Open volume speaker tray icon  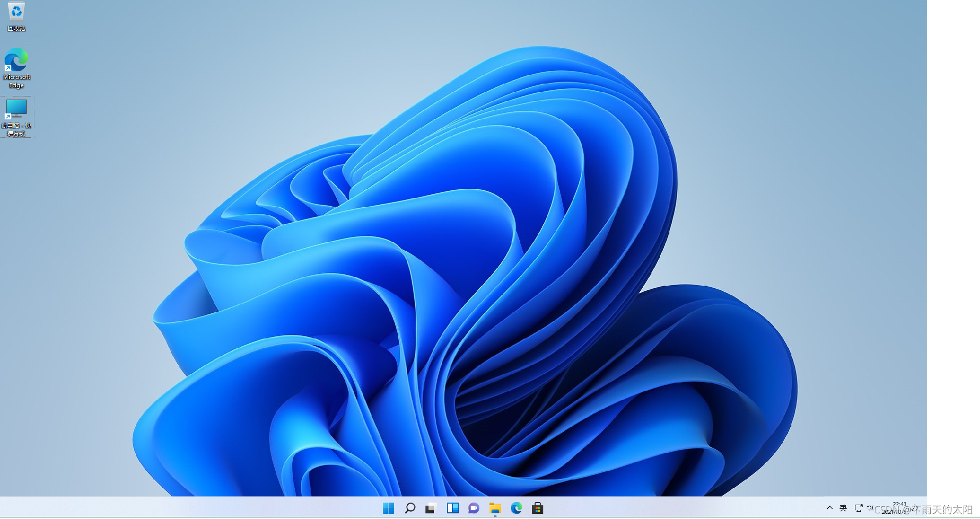pos(870,508)
